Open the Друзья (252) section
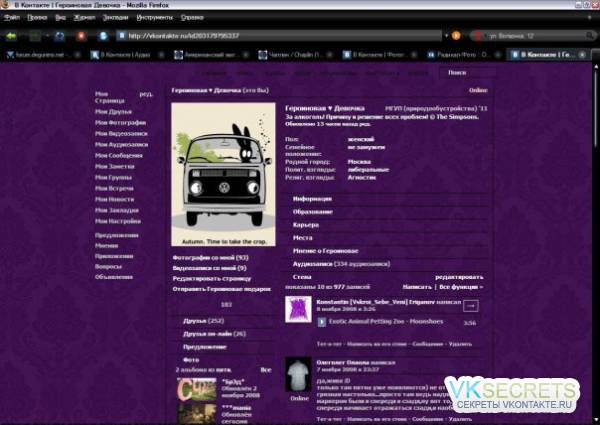 (x=204, y=321)
